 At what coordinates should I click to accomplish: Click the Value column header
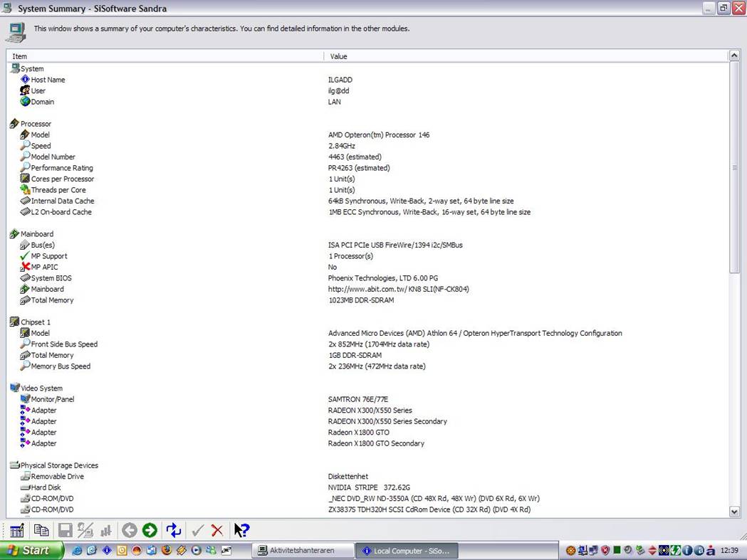click(x=526, y=56)
